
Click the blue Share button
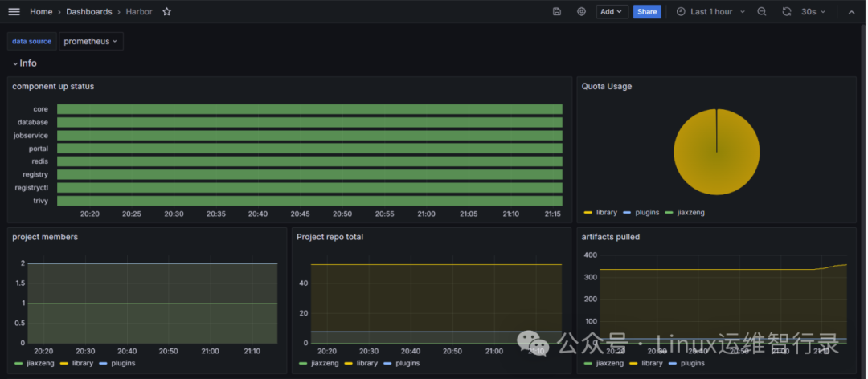point(647,12)
